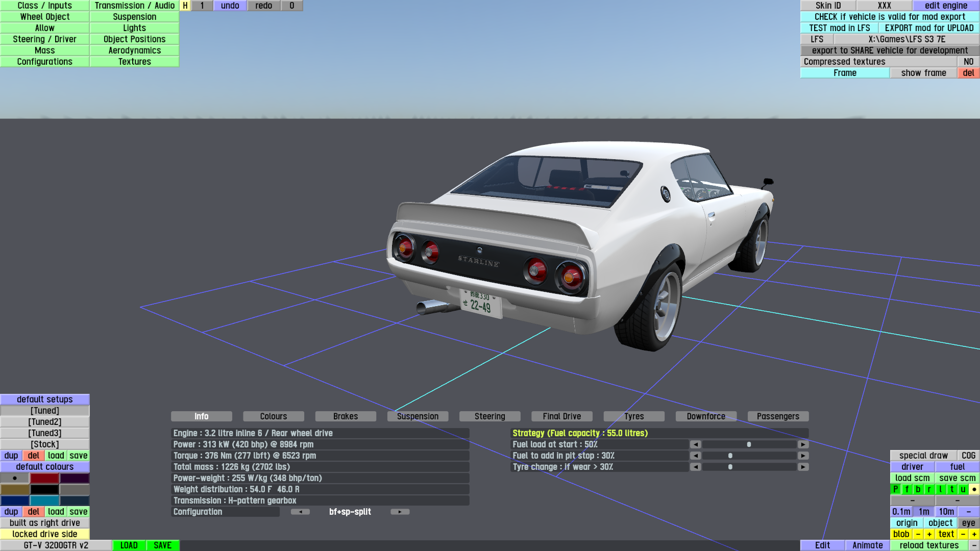Viewport: 980px width, 551px height.
Task: Click right arrow for Tyre change wear
Action: point(803,467)
